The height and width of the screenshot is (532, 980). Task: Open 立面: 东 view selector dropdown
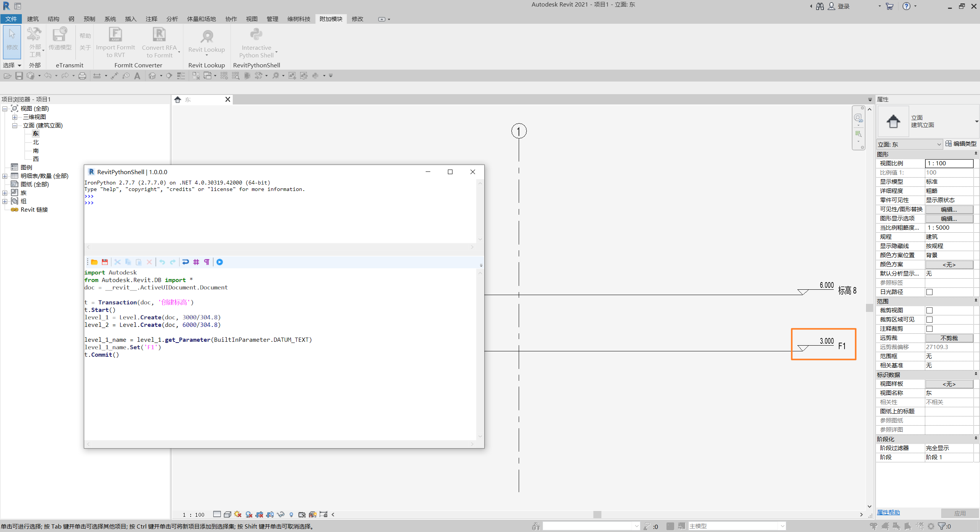click(x=939, y=145)
